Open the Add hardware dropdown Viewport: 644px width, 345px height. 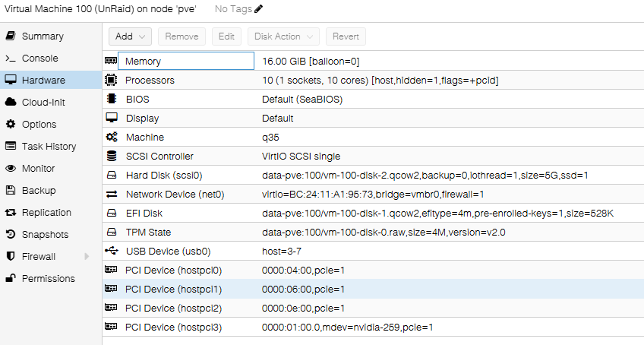point(130,36)
